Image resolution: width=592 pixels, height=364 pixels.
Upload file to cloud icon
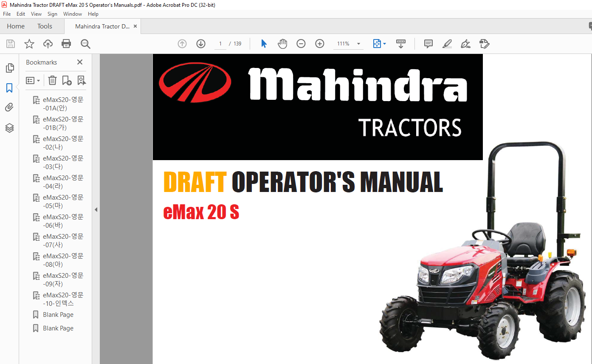point(48,44)
